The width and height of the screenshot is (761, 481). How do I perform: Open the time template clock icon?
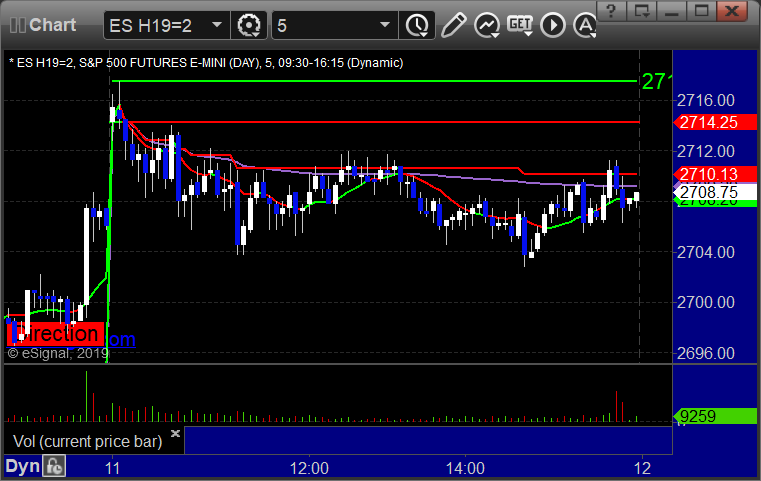coord(417,25)
